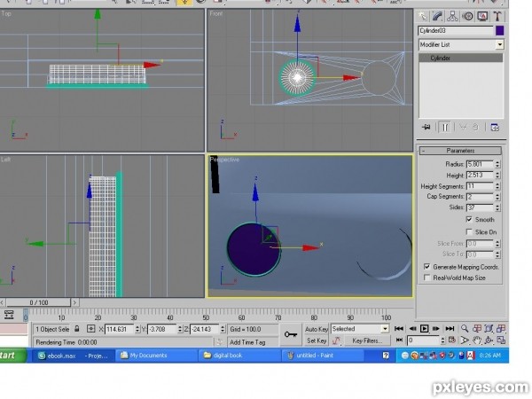This screenshot has width=532, height=399.
Task: Open the Modifier List dropdown
Action: click(x=499, y=45)
